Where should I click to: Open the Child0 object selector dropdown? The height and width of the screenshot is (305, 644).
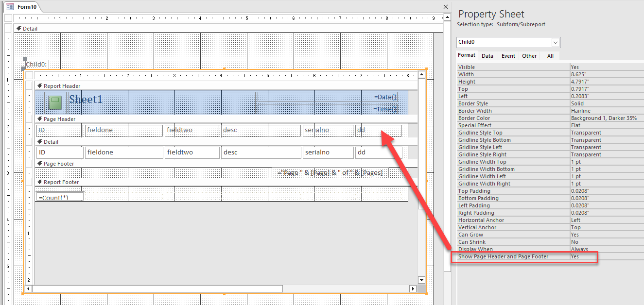(x=556, y=42)
